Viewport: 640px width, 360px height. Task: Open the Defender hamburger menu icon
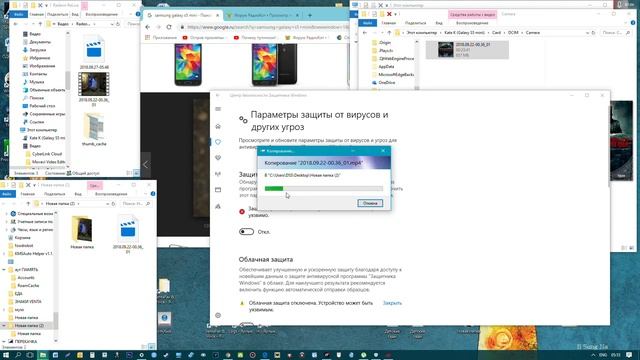(x=218, y=109)
